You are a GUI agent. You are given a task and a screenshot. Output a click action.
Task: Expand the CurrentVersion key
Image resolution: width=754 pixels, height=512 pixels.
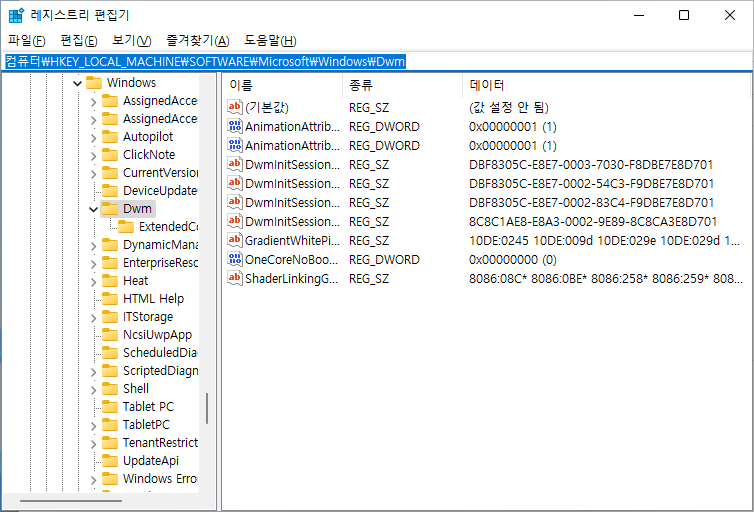93,174
